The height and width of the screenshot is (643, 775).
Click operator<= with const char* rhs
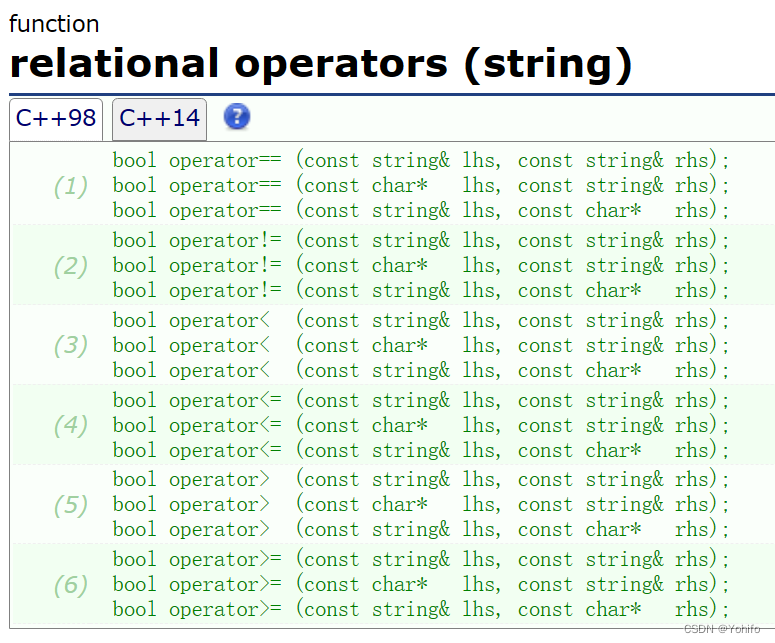coord(421,451)
